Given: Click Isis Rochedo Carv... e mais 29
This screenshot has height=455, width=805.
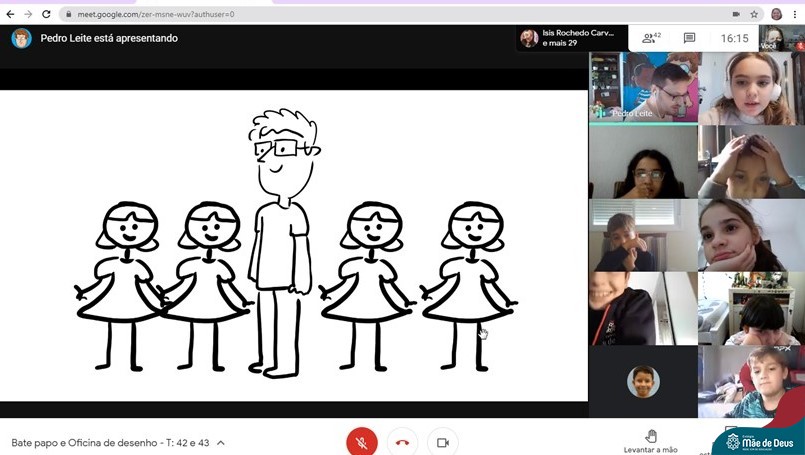Looking at the screenshot, I should [570, 38].
